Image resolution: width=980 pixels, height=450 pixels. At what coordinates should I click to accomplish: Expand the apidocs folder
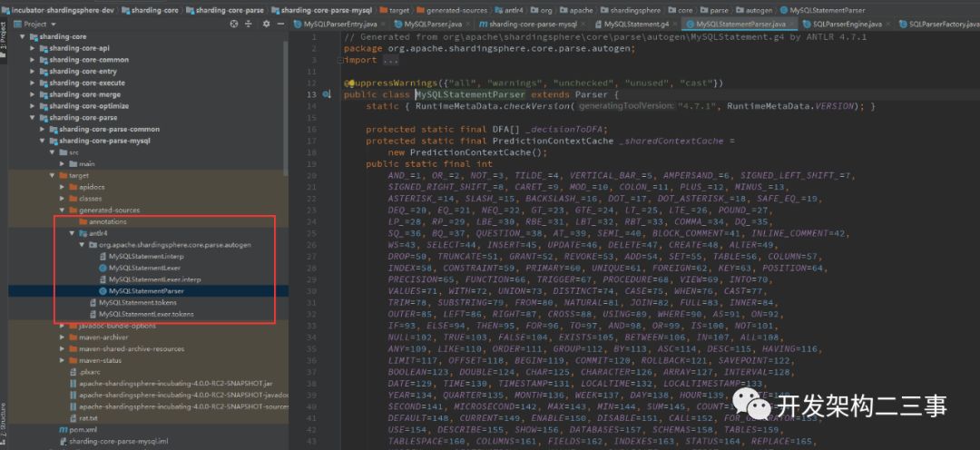coord(63,187)
